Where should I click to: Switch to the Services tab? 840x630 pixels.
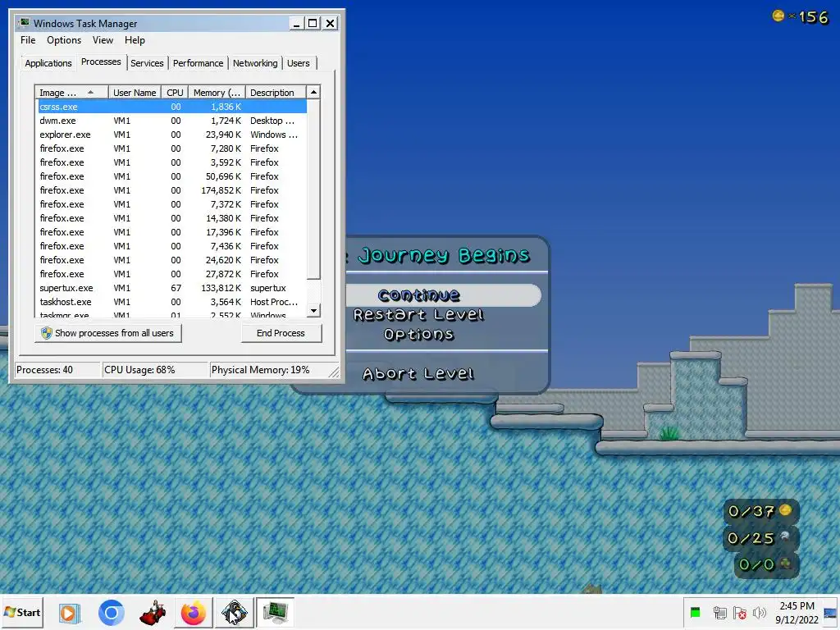[147, 63]
